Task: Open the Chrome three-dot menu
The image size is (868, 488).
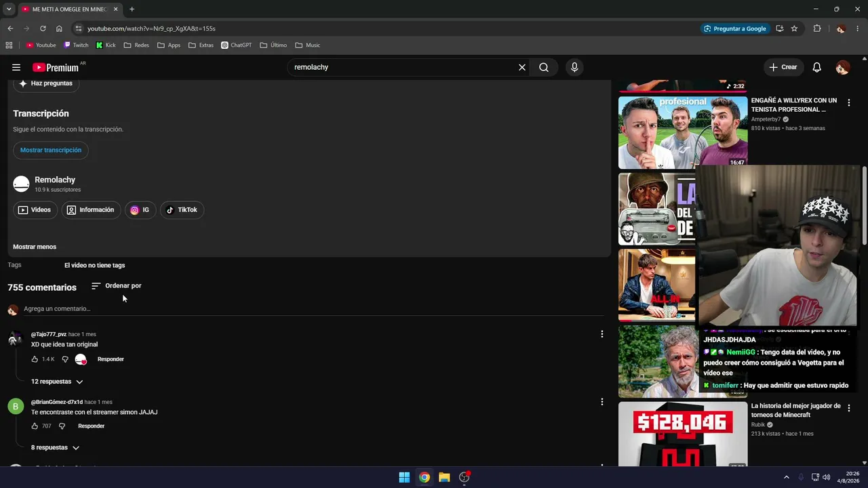Action: [x=858, y=28]
